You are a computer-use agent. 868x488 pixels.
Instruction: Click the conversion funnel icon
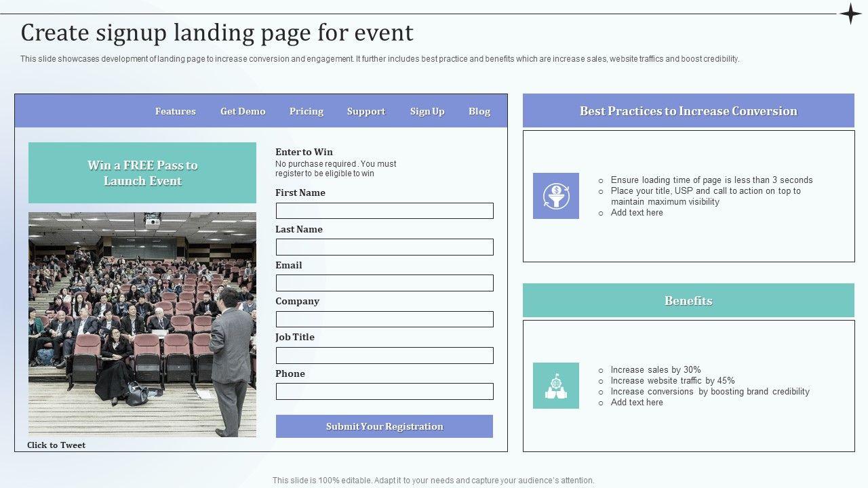[x=556, y=196]
